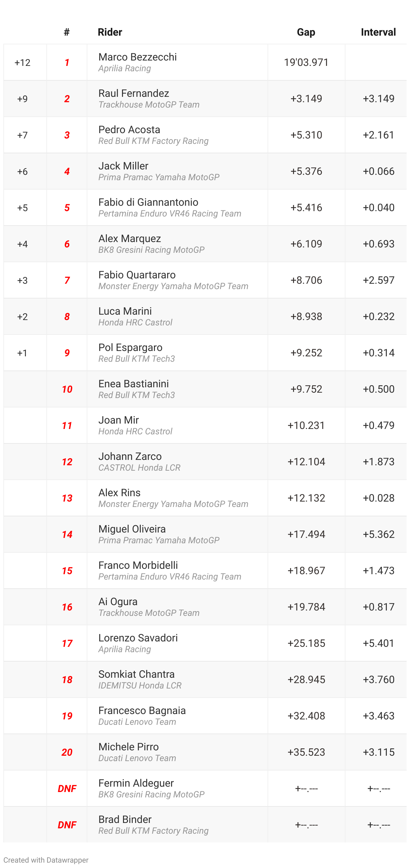Screen dimensions: 410x868
Task: Click the Enea Bastianini rider name
Action: coord(133,384)
